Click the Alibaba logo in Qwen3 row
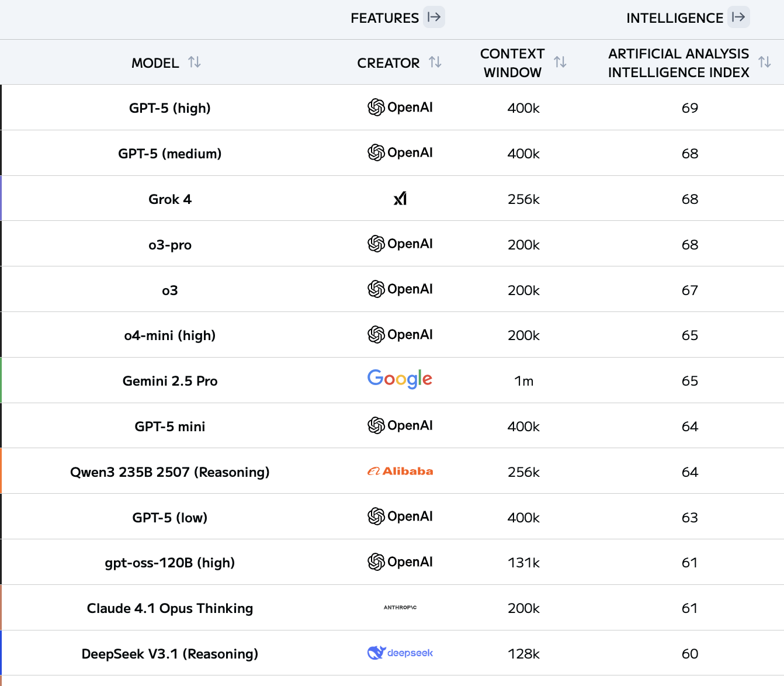Screen dimensions: 784x686 coord(400,471)
